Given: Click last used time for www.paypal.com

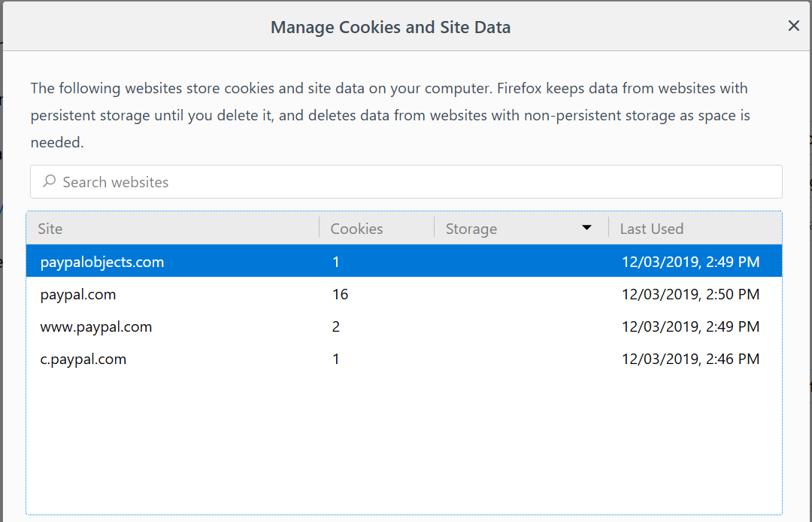Looking at the screenshot, I should click(x=690, y=326).
